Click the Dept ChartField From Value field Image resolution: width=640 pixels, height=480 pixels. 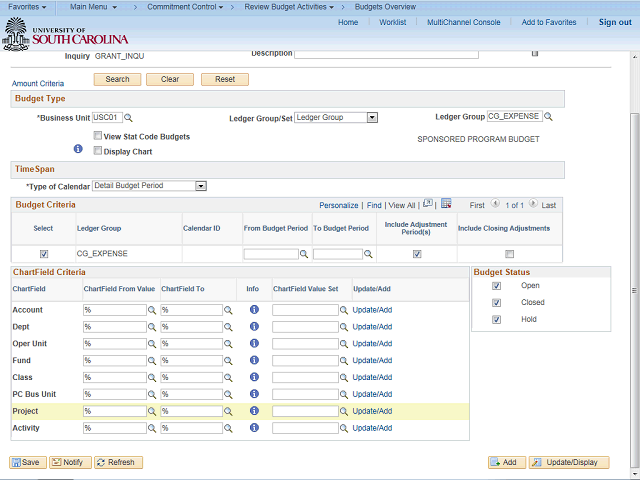pyautogui.click(x=115, y=327)
